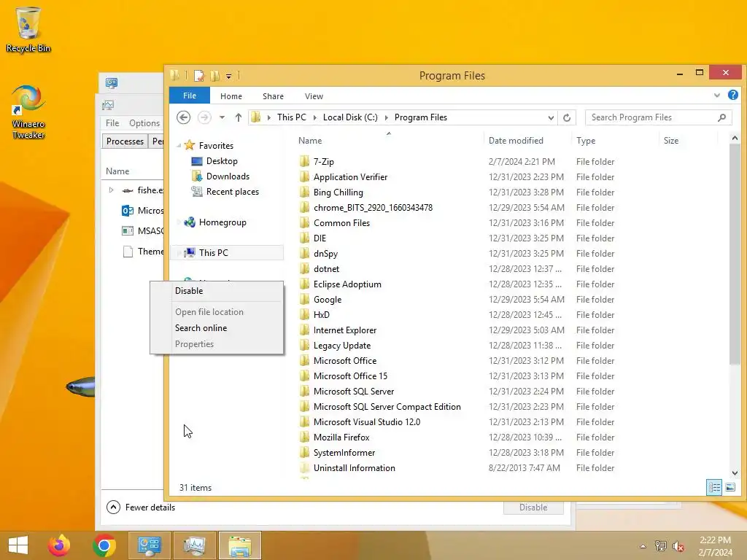Screen dimensions: 747x560
Task: Choose Search online in context menu
Action: 201,328
